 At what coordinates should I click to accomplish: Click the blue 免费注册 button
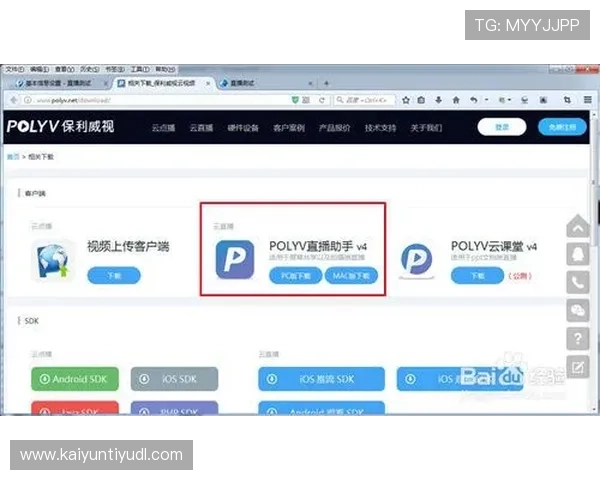pyautogui.click(x=562, y=127)
